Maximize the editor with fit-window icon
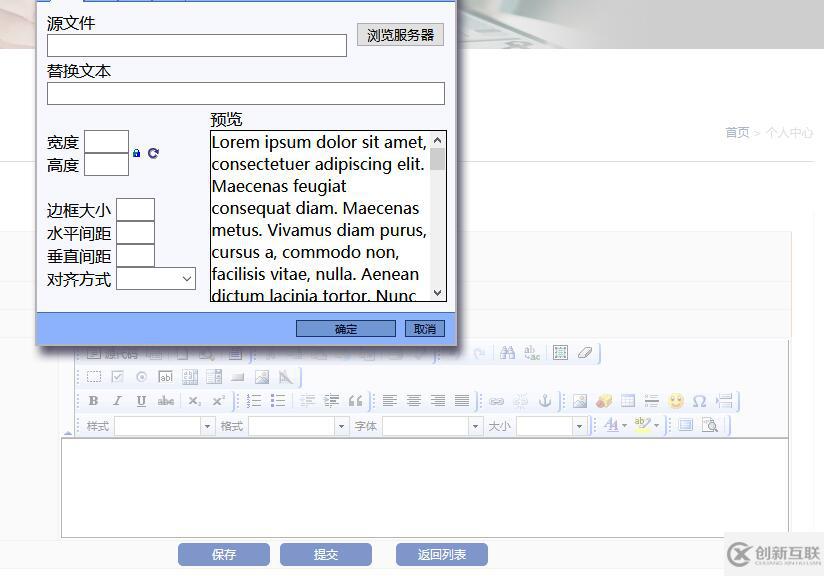Screen dimensions: 824x576 click(x=685, y=425)
